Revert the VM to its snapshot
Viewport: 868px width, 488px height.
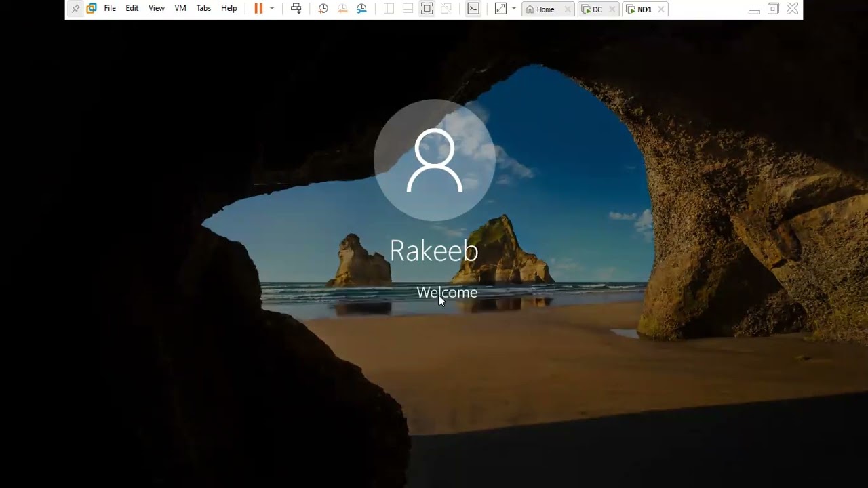point(342,9)
